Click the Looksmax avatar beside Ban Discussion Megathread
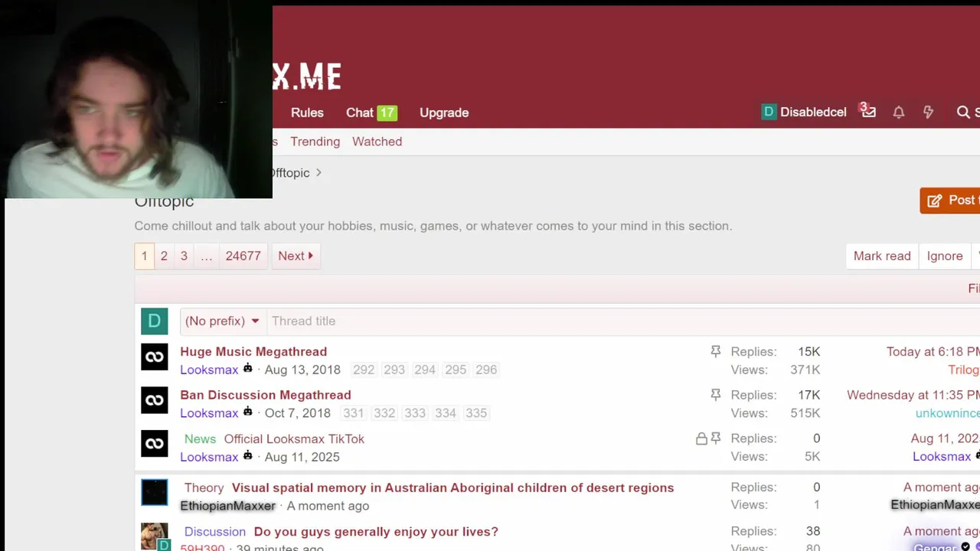 (154, 400)
